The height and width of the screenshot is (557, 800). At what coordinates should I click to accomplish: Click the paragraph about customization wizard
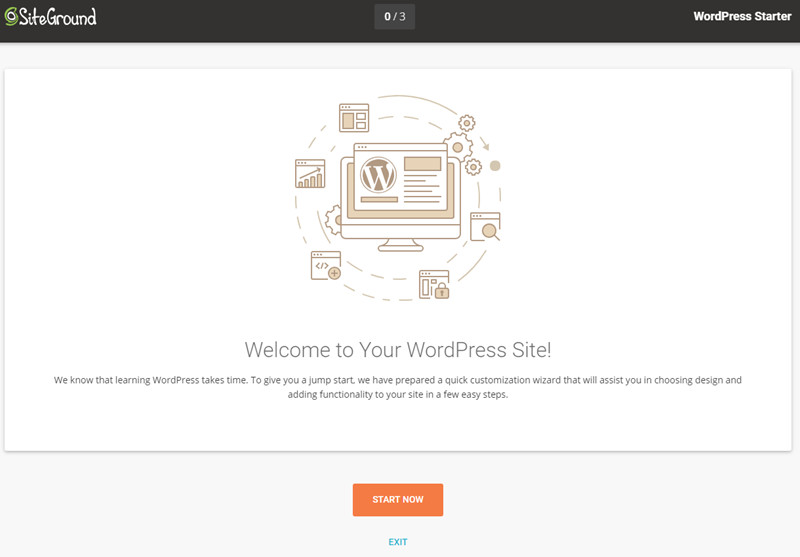[x=397, y=387]
